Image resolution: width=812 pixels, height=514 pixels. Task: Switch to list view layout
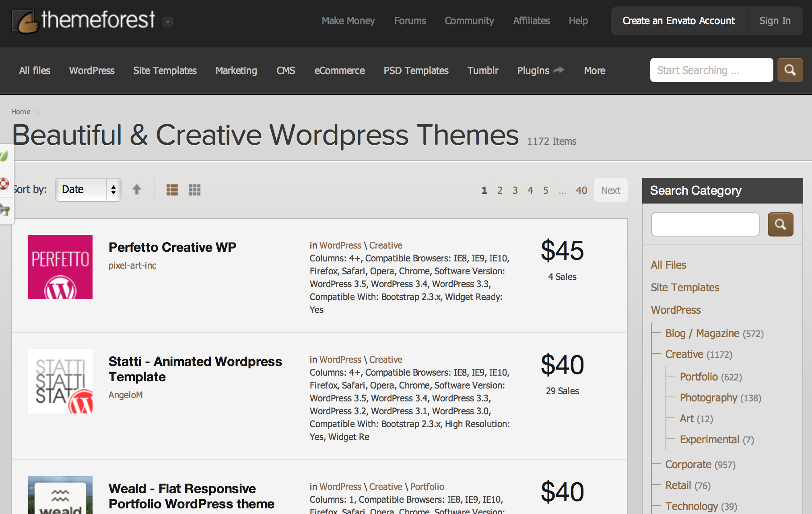click(x=172, y=190)
